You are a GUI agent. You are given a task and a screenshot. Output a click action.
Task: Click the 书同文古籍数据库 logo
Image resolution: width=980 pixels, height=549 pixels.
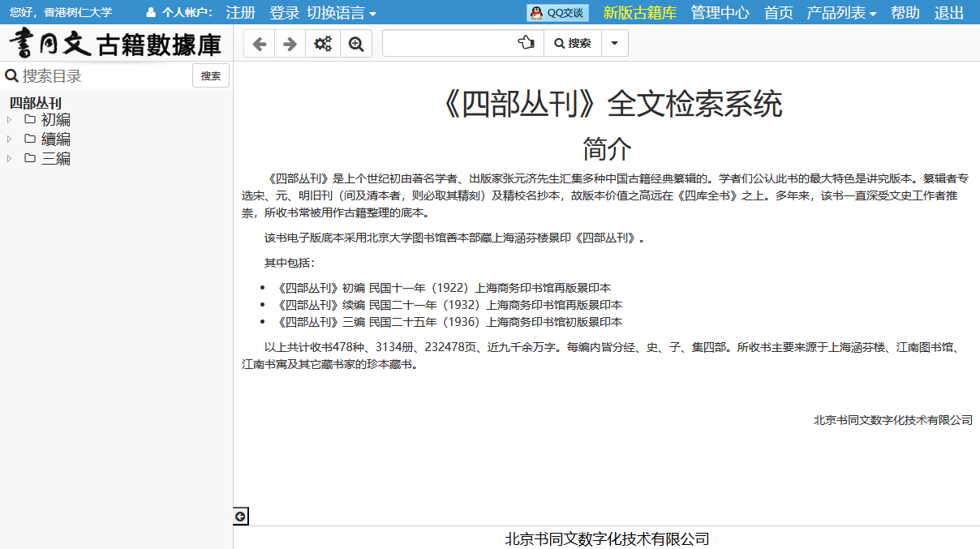[116, 43]
